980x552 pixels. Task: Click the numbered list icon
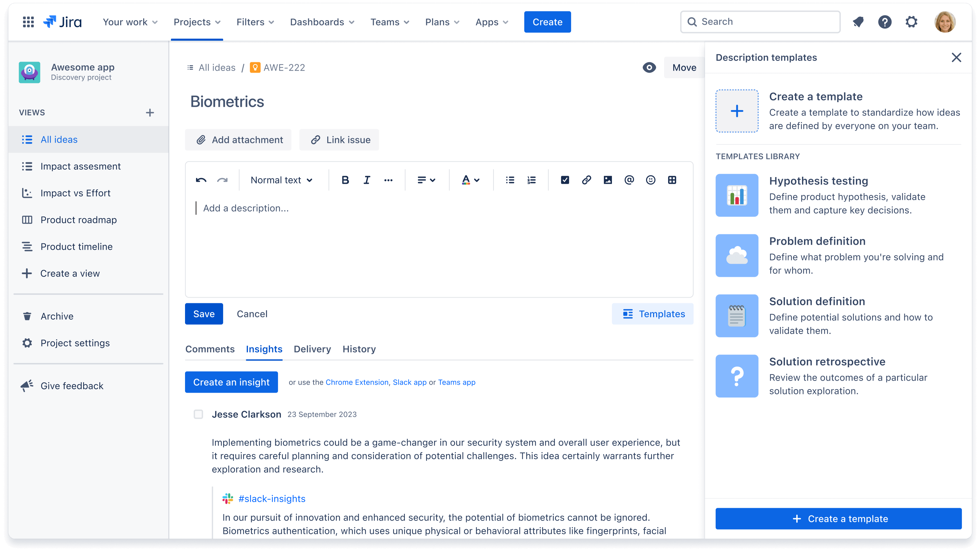pos(532,180)
